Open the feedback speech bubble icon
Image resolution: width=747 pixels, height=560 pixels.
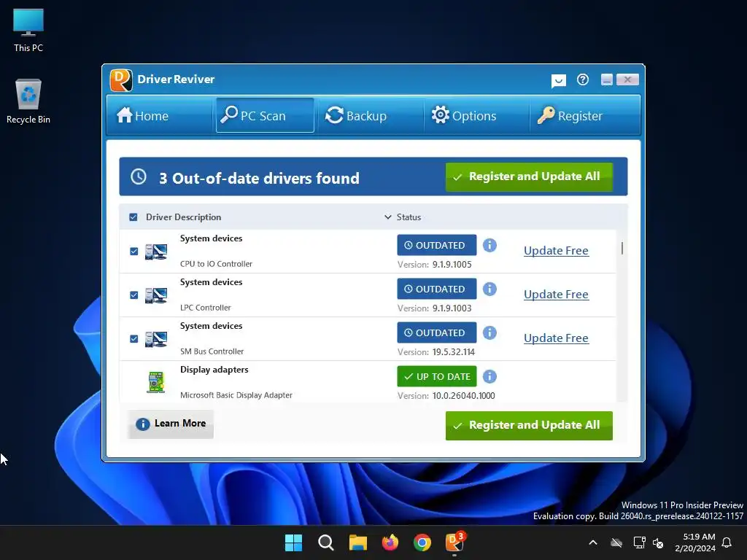click(x=558, y=80)
